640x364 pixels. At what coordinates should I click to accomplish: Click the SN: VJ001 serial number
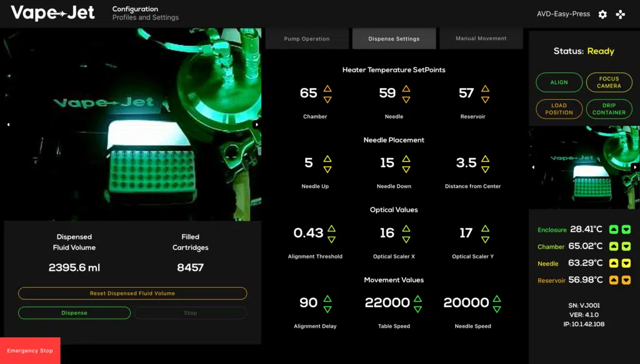pos(584,305)
